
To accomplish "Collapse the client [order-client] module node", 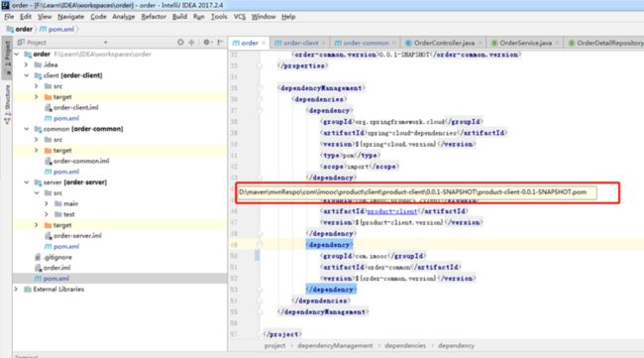I will pos(27,75).
